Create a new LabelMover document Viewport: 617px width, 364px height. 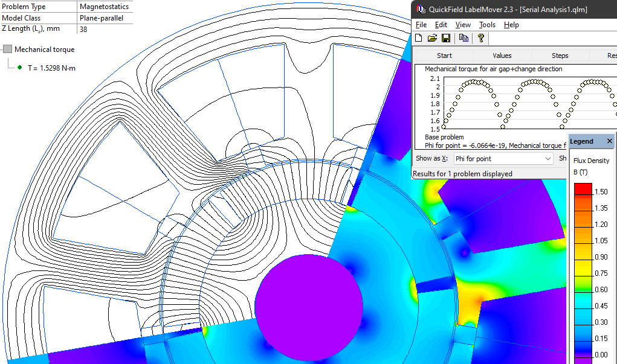point(418,38)
